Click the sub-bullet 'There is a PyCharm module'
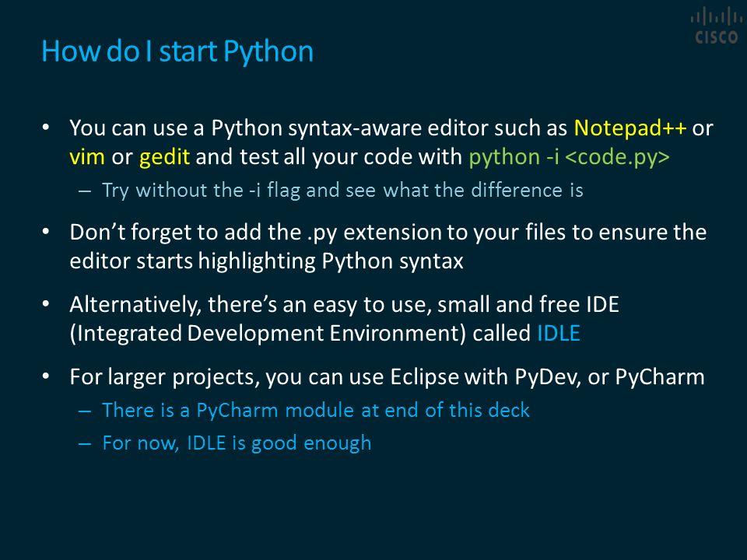 click(x=316, y=411)
